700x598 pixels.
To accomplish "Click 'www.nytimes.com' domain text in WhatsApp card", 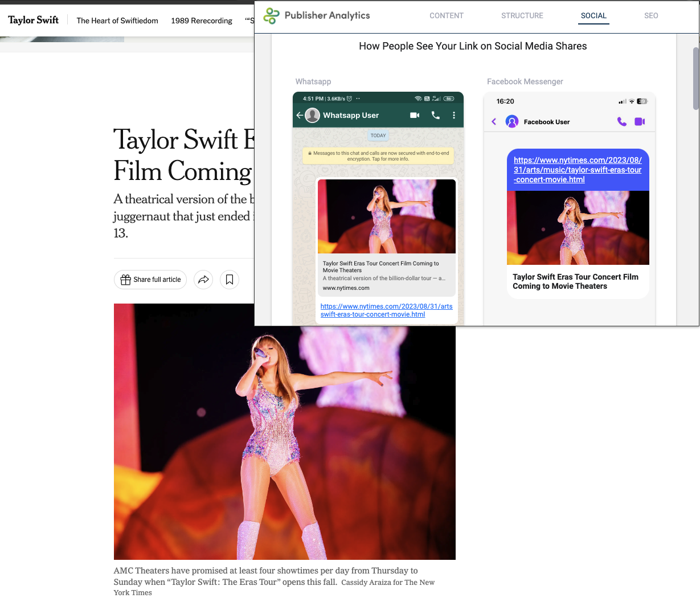I will [346, 288].
